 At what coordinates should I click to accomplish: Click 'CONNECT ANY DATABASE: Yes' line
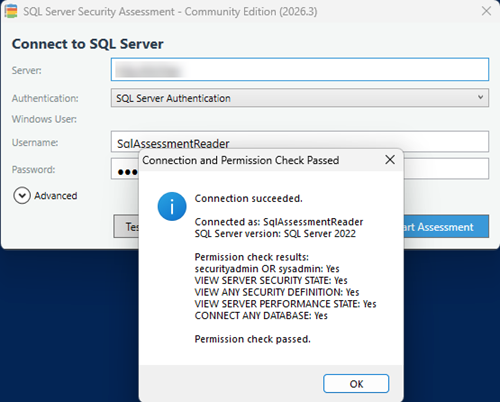click(261, 316)
